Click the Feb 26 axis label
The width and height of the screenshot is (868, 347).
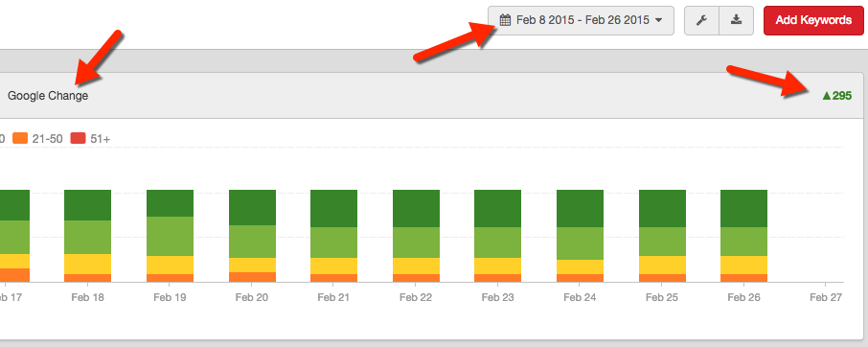[x=744, y=297]
